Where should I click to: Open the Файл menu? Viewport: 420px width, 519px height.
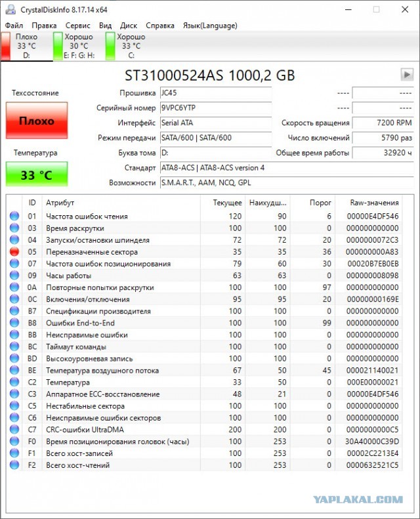(x=14, y=26)
